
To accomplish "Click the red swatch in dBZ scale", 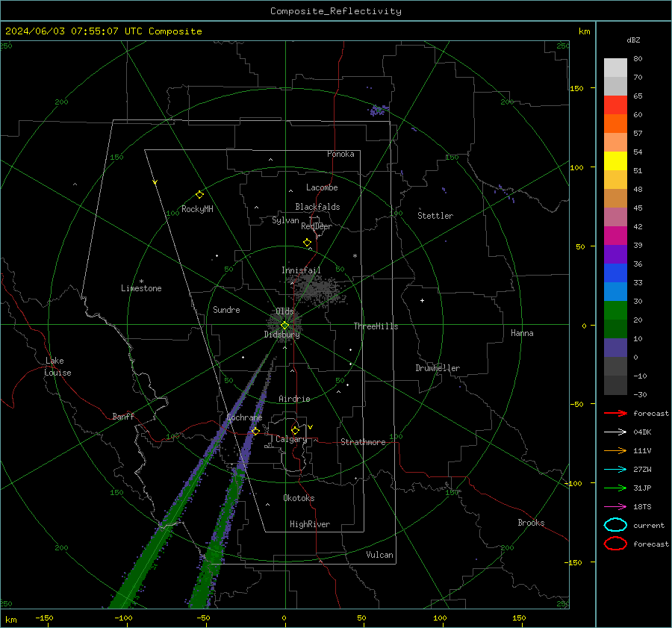I will 615,105.
